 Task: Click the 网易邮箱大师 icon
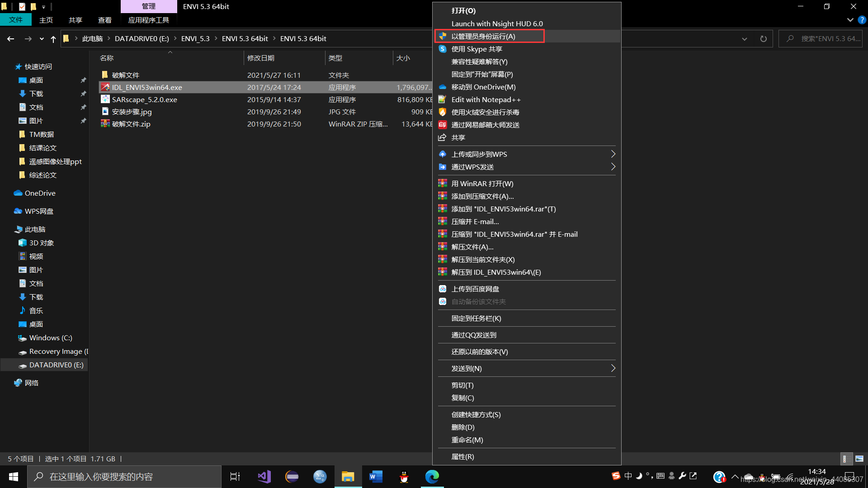[443, 125]
